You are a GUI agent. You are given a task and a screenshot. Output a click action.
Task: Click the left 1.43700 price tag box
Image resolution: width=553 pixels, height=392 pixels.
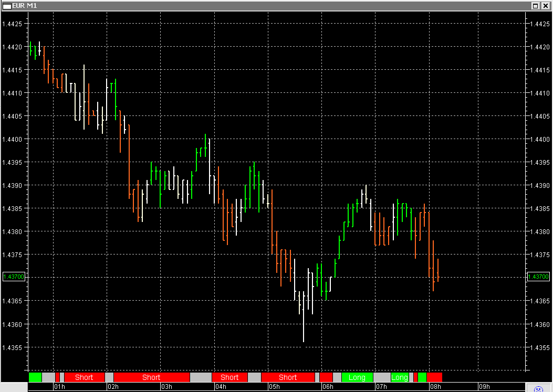click(x=13, y=277)
